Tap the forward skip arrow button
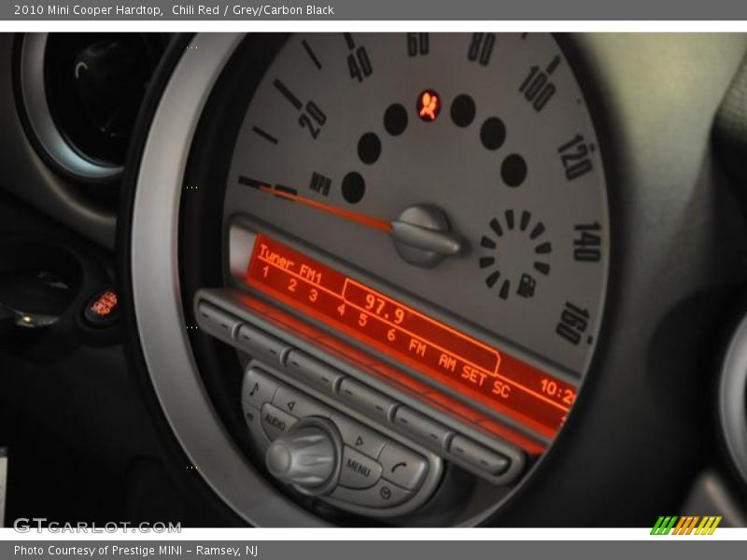The image size is (747, 560). tap(360, 441)
